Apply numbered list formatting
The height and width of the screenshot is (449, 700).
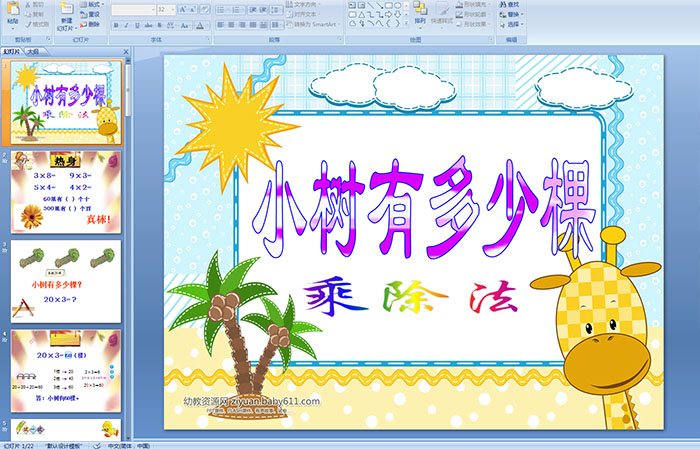click(x=238, y=10)
